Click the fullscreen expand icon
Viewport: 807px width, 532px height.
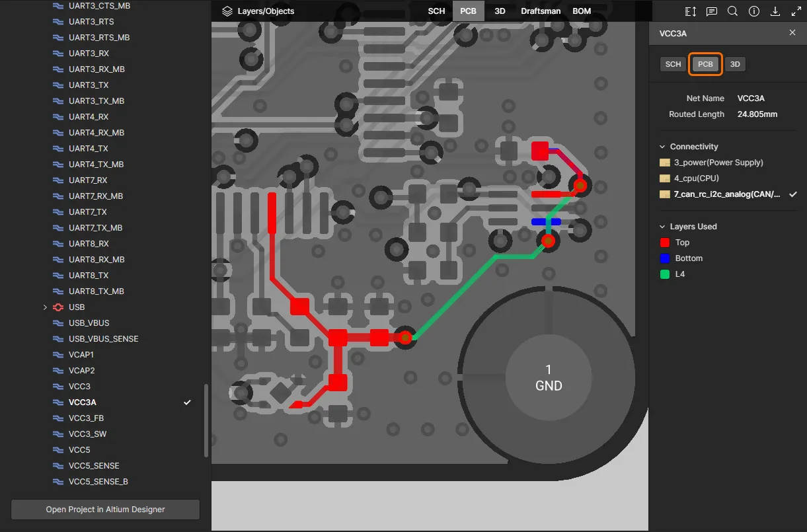796,11
